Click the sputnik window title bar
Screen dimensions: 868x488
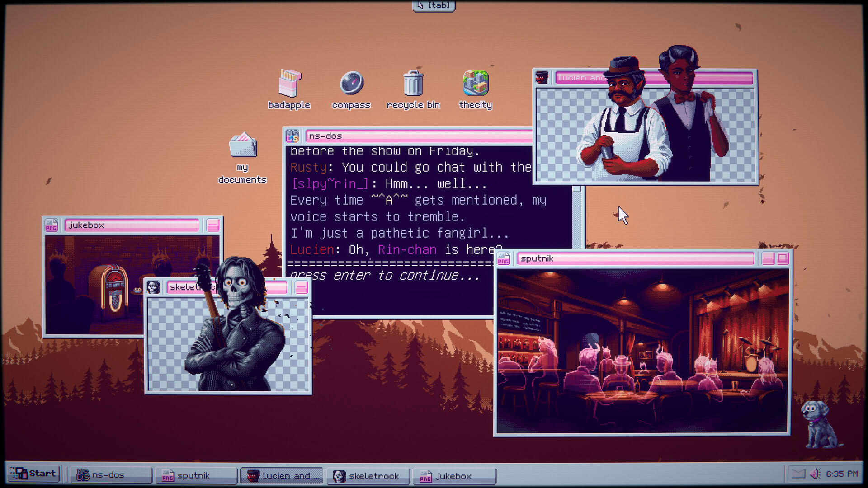click(x=636, y=258)
